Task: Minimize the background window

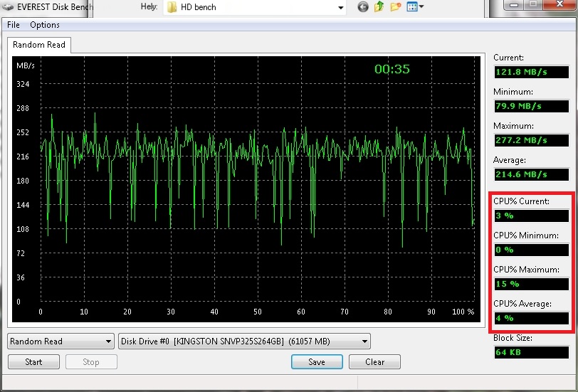Action: tap(515, 5)
